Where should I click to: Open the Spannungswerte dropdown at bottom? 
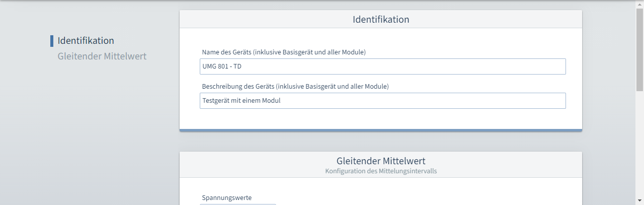click(238, 204)
